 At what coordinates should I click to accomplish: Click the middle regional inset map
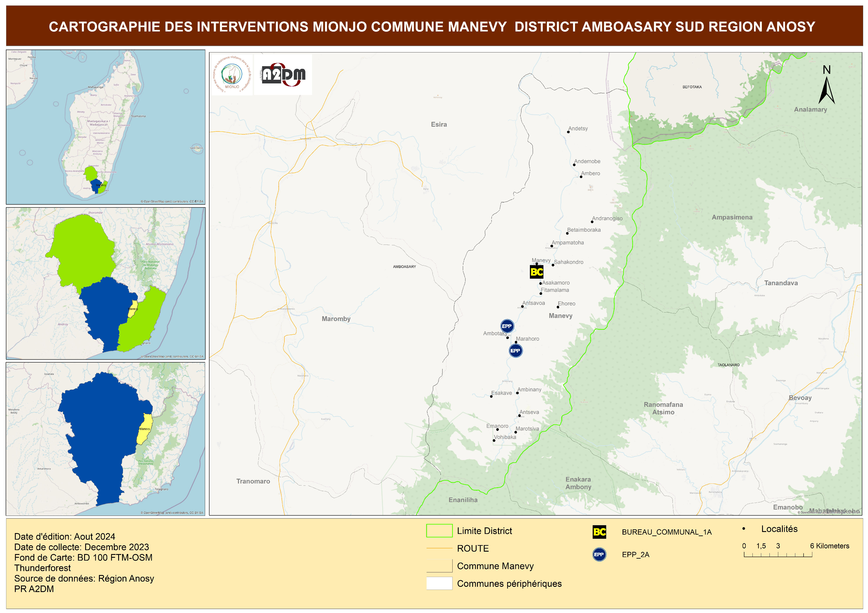(105, 283)
